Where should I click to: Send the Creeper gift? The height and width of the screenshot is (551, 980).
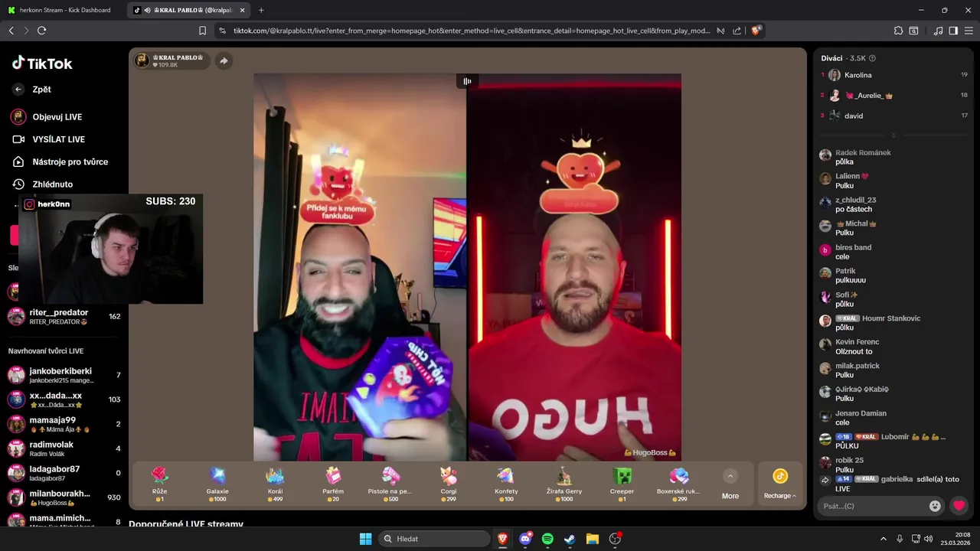[x=622, y=484]
